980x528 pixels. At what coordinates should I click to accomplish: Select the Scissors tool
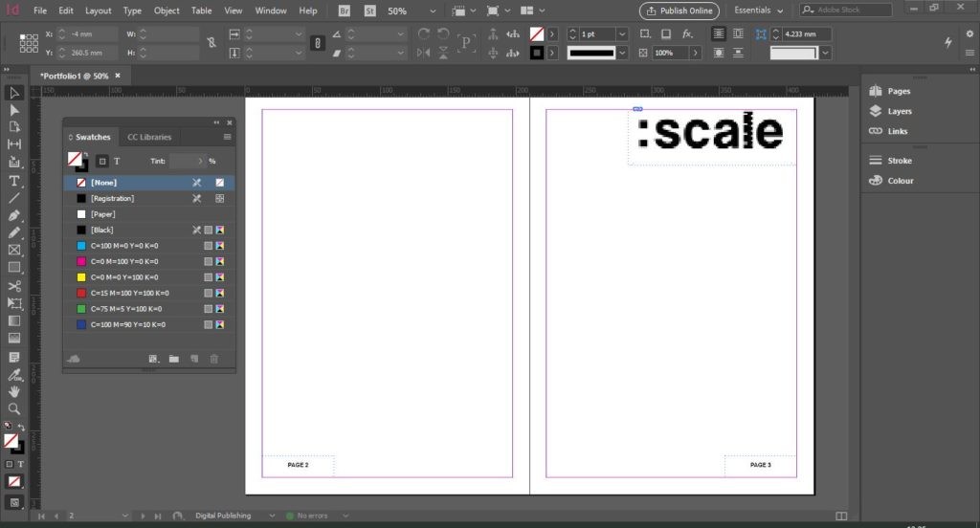coord(14,286)
